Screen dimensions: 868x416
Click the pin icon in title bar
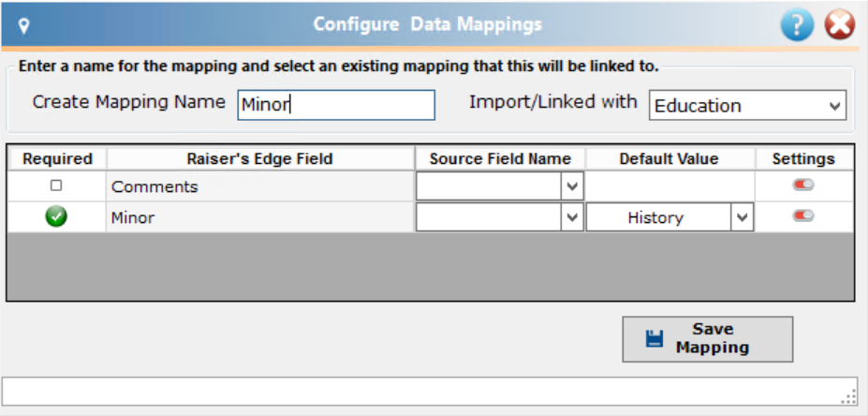coord(23,25)
